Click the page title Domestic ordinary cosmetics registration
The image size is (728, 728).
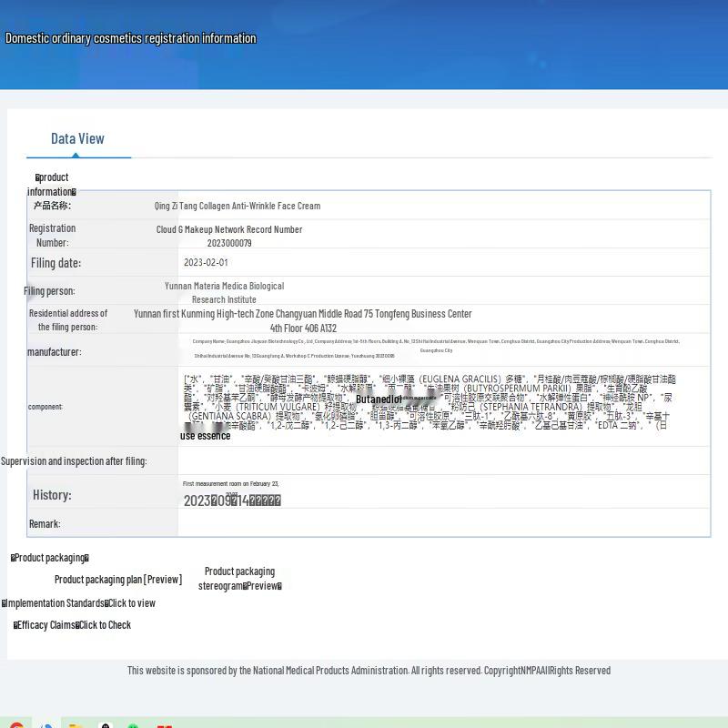click(131, 38)
